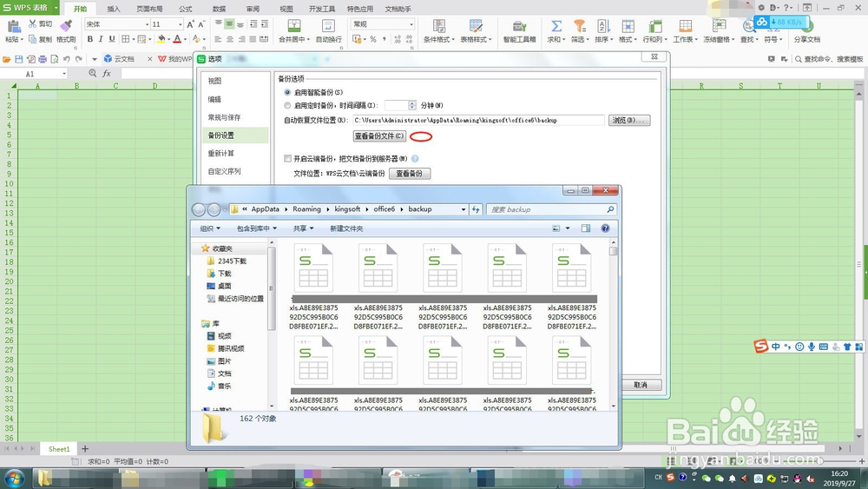Click the Cut (剪切) scissors icon
The height and width of the screenshot is (489, 868).
pyautogui.click(x=33, y=23)
